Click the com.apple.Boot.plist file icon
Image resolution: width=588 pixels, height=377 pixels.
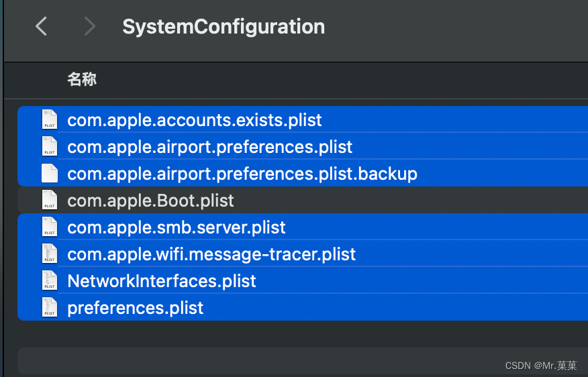pos(50,200)
